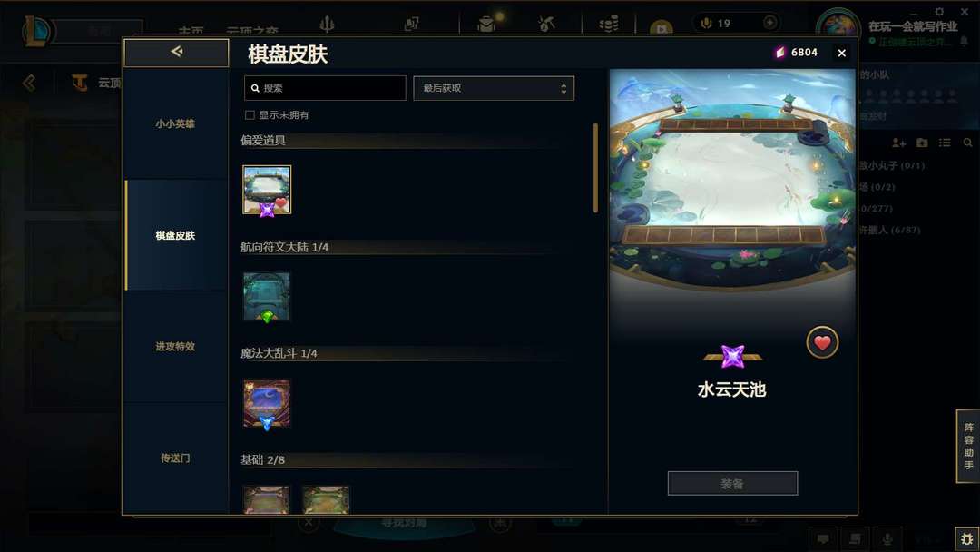
Task: Open the 最后获取 sort dropdown
Action: pos(494,88)
